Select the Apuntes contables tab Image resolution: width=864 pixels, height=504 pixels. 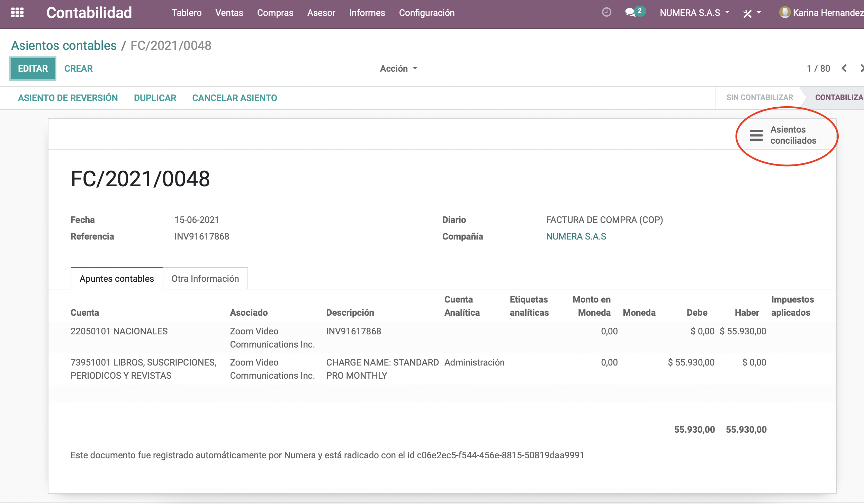(117, 278)
